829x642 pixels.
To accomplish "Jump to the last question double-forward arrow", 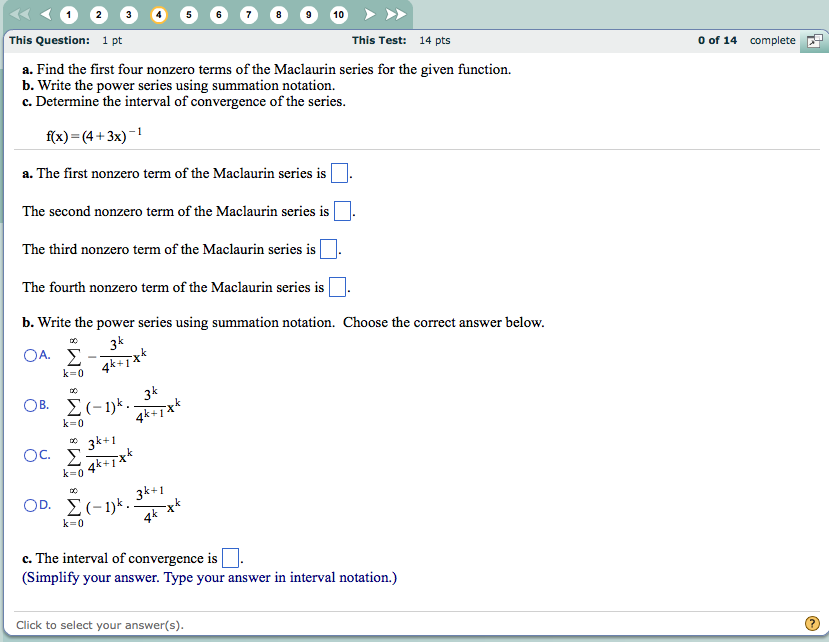I will tap(395, 14).
